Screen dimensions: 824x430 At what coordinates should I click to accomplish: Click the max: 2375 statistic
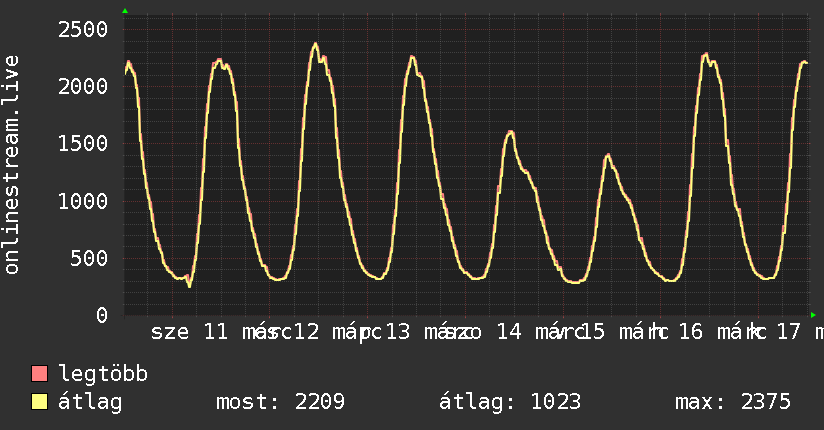[x=733, y=402]
